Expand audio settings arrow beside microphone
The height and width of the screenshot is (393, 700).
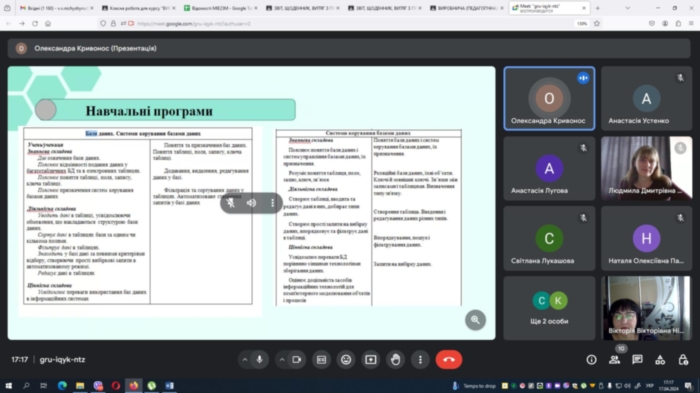[245, 360]
